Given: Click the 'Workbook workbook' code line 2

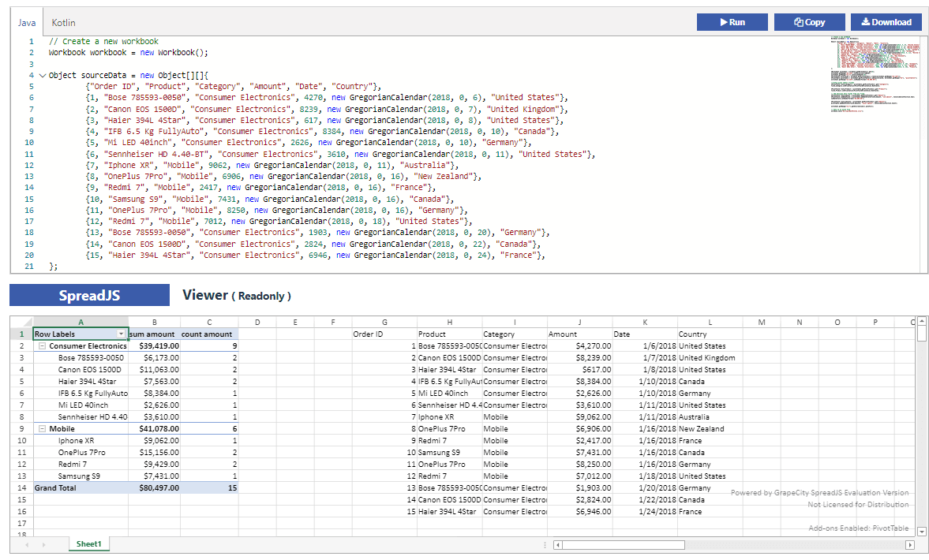Looking at the screenshot, I should pos(129,53).
